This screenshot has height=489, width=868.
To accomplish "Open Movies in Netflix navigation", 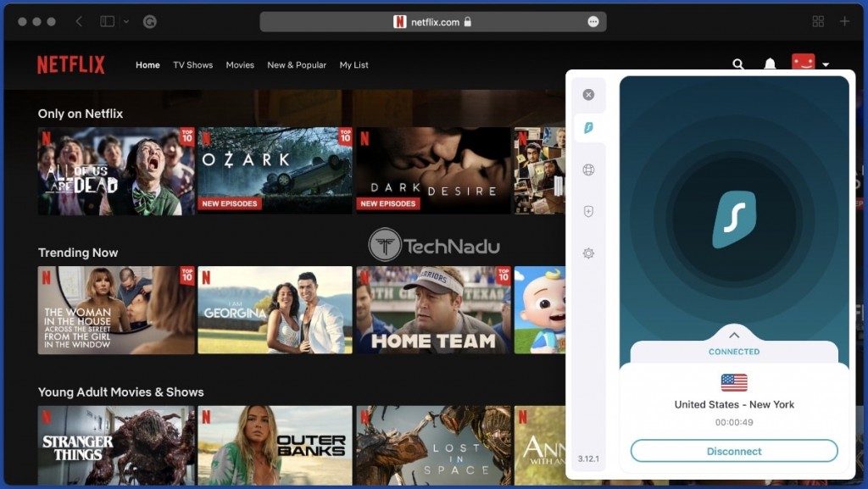I will click(x=240, y=64).
